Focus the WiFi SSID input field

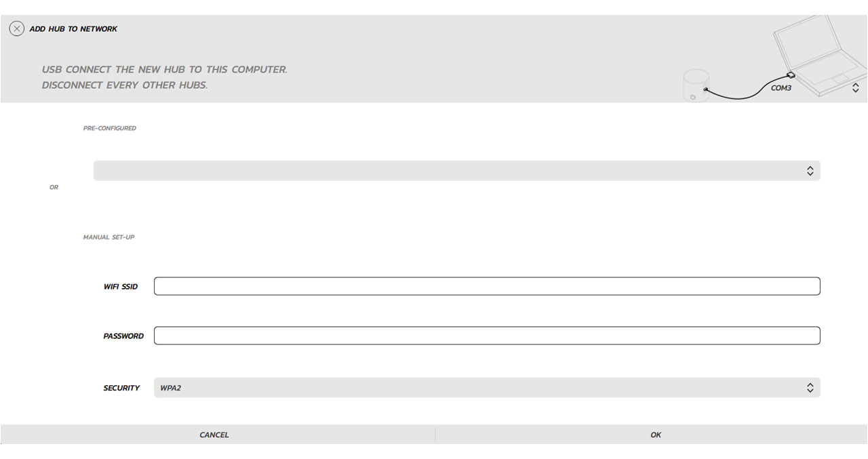487,286
